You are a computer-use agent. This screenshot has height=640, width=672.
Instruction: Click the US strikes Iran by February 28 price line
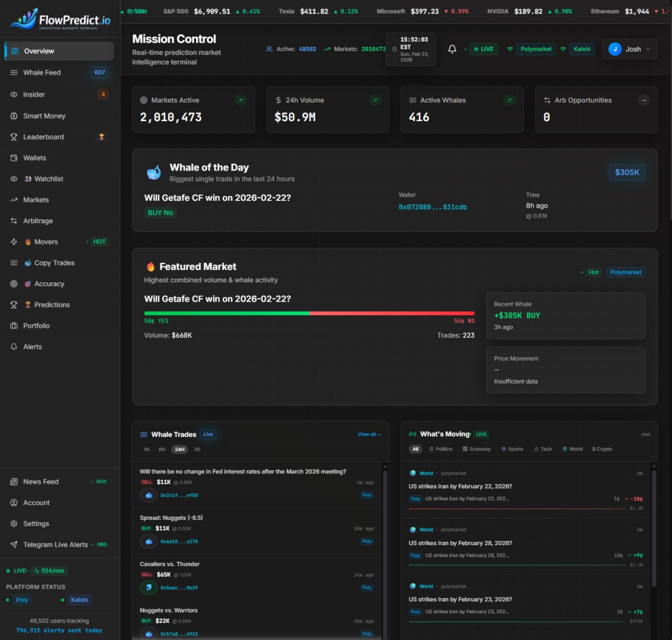pos(517,565)
